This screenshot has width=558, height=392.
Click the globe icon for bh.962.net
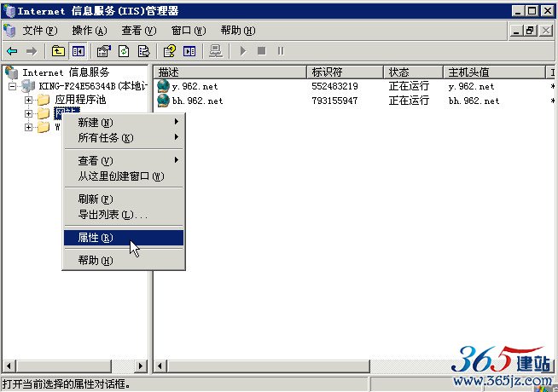163,101
